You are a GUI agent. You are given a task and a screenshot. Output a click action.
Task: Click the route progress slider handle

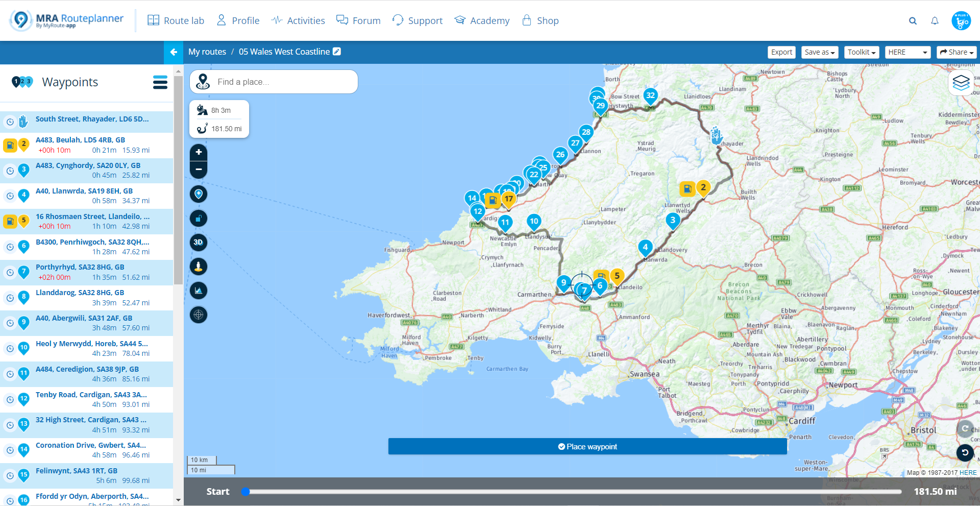click(246, 492)
